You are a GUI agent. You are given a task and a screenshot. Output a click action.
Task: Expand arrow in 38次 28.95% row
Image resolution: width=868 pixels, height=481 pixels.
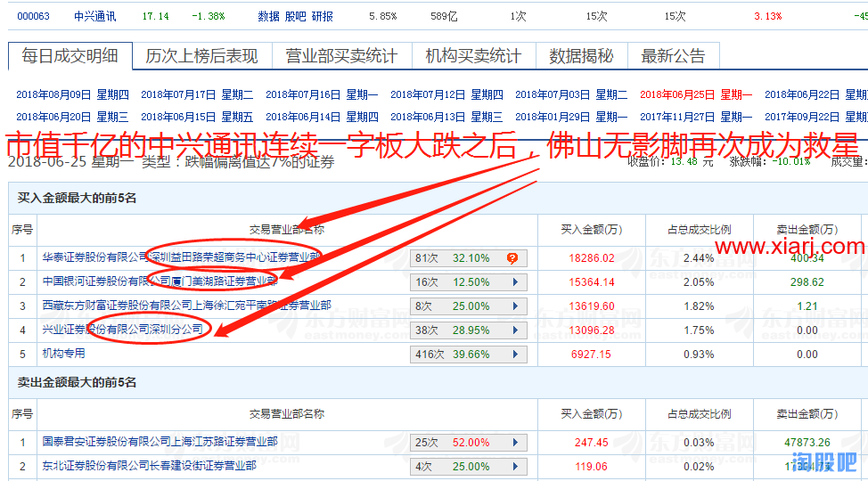pyautogui.click(x=515, y=330)
